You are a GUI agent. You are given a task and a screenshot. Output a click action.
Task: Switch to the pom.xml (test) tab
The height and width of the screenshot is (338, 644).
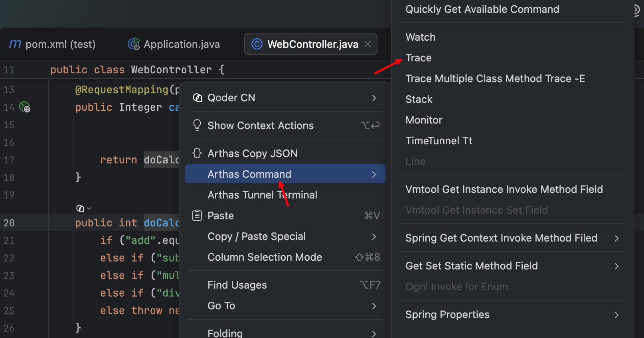52,44
